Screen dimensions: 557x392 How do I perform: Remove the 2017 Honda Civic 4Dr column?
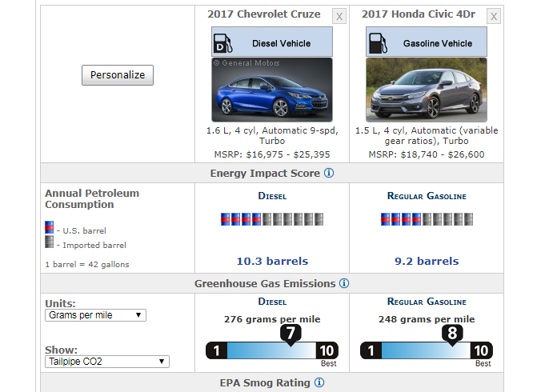(494, 16)
